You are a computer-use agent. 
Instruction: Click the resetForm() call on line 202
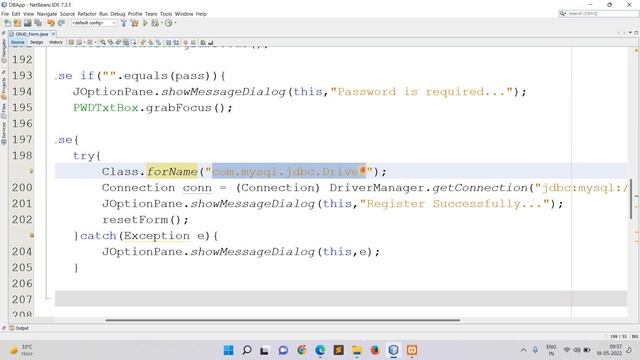click(145, 220)
